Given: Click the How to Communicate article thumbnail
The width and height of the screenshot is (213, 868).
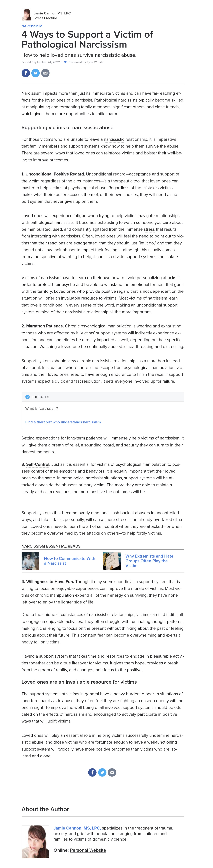Looking at the screenshot, I should coord(30,561).
